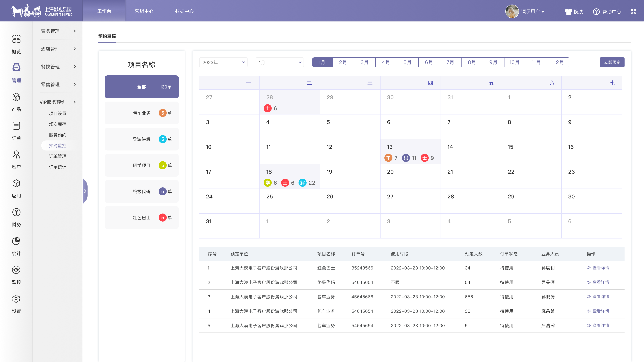Select the 终极代码 project card
The height and width of the screenshot is (362, 644).
(x=142, y=191)
